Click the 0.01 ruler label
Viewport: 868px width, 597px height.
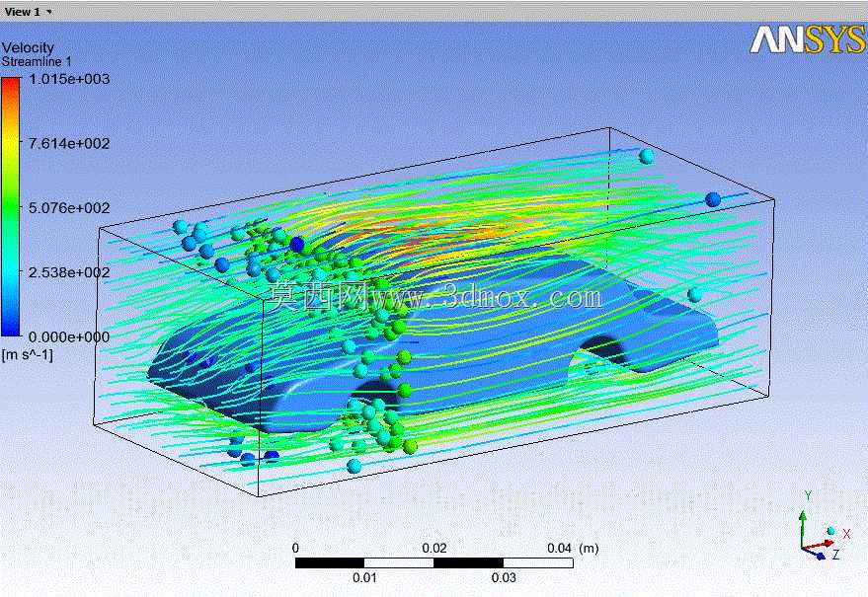[x=364, y=578]
